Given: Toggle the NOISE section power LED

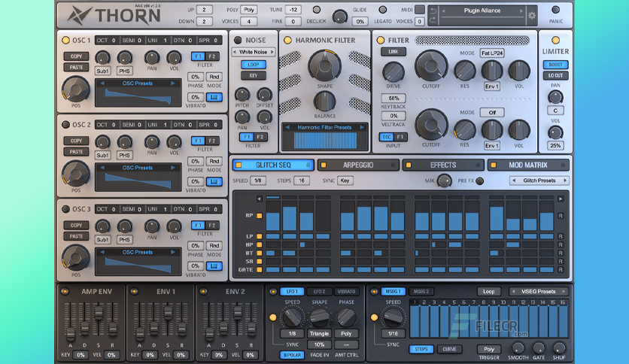Looking at the screenshot, I should [x=238, y=40].
